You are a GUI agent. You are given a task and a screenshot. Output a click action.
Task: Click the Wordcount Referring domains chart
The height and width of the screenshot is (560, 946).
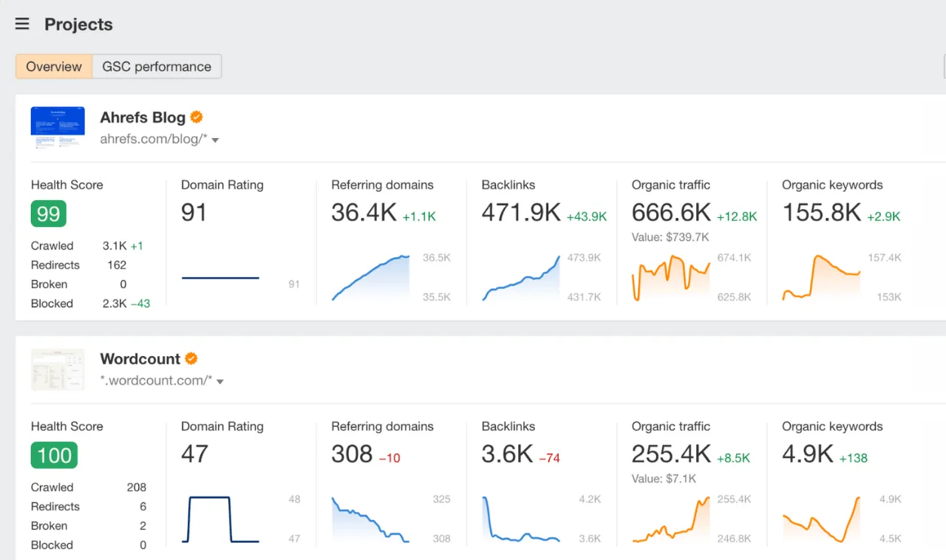click(370, 519)
